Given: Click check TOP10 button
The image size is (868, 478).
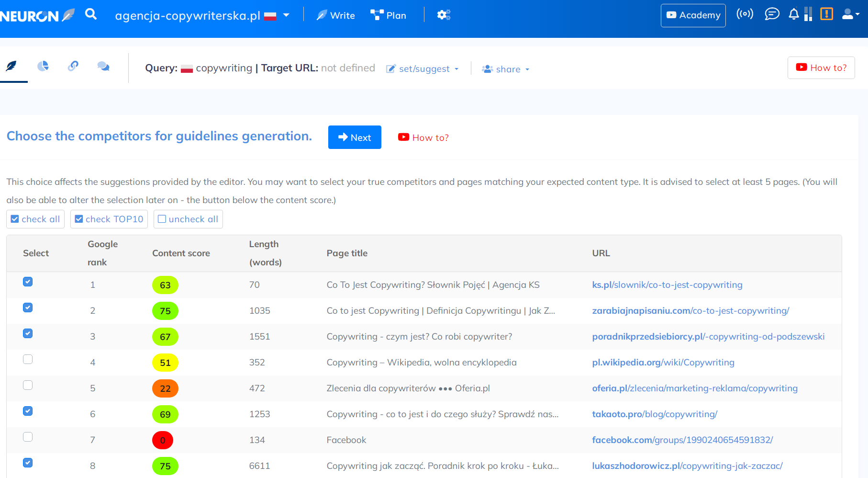Looking at the screenshot, I should pos(109,219).
